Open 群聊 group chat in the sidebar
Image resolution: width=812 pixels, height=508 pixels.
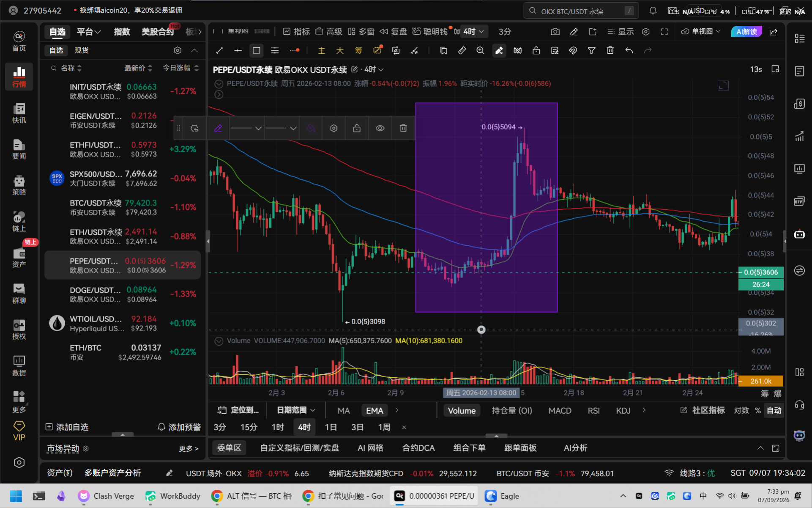pyautogui.click(x=19, y=294)
